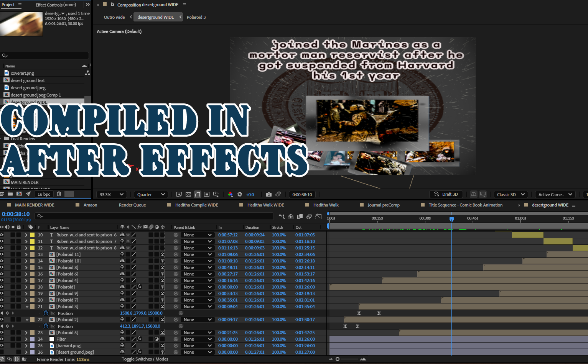This screenshot has height=364, width=588.
Task: Open grid and guide options icon
Action: click(x=216, y=194)
